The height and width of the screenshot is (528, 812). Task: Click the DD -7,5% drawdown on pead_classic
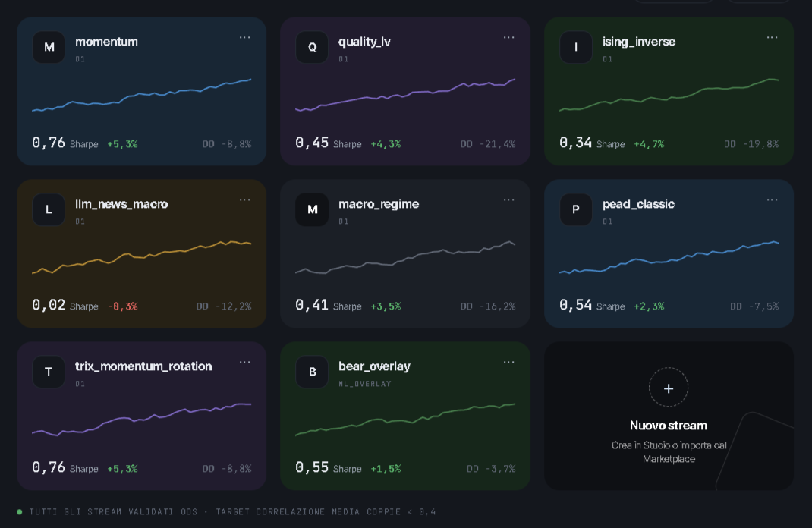pyautogui.click(x=754, y=306)
